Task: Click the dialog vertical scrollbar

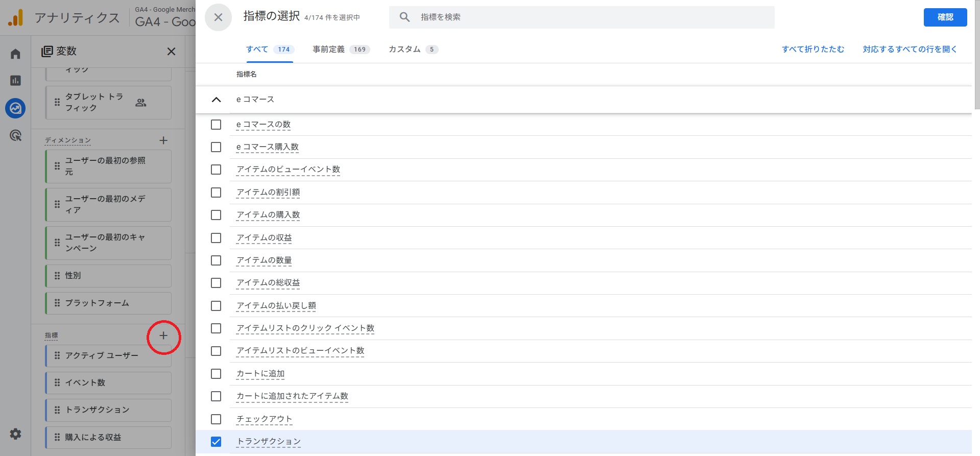Action: click(977, 55)
